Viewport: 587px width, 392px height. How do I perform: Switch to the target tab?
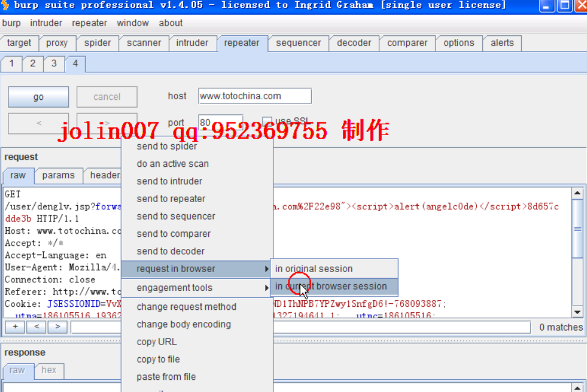click(x=19, y=43)
